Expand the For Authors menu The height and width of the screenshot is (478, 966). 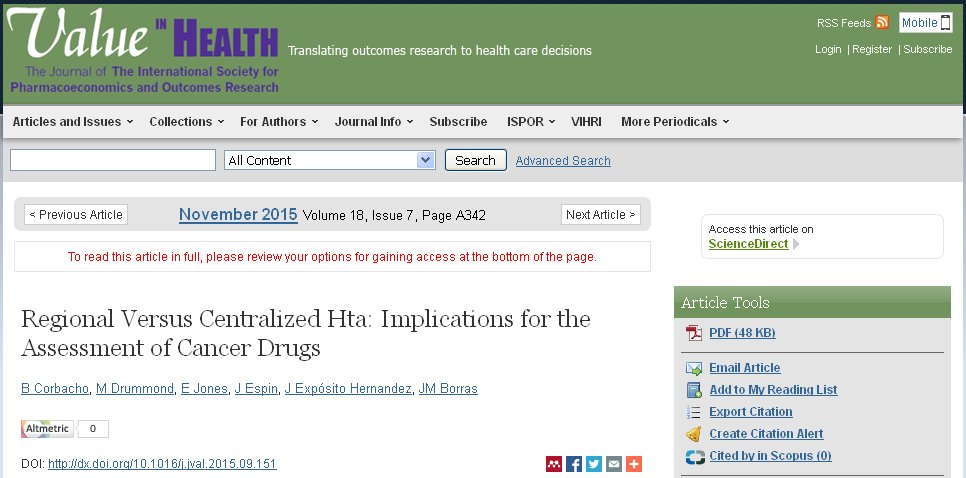[278, 122]
